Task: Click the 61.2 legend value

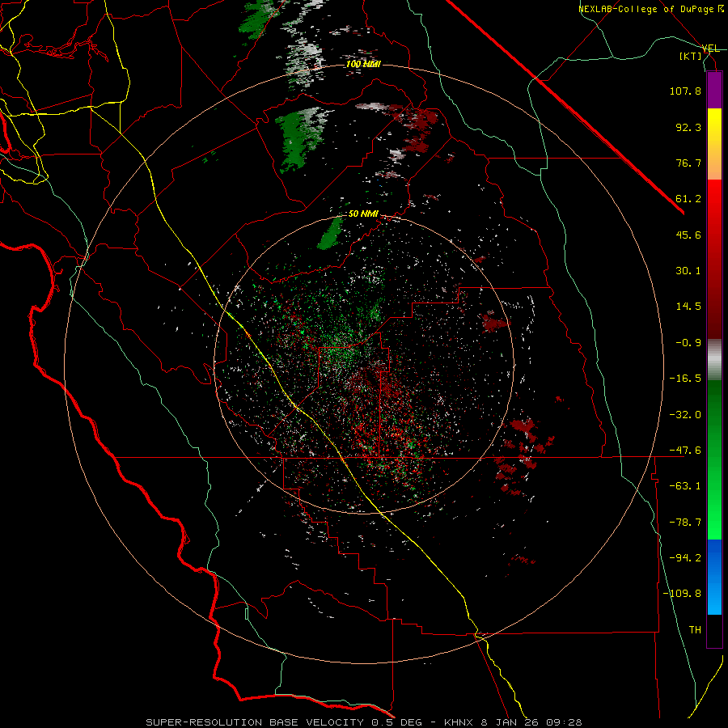Action: 688,199
